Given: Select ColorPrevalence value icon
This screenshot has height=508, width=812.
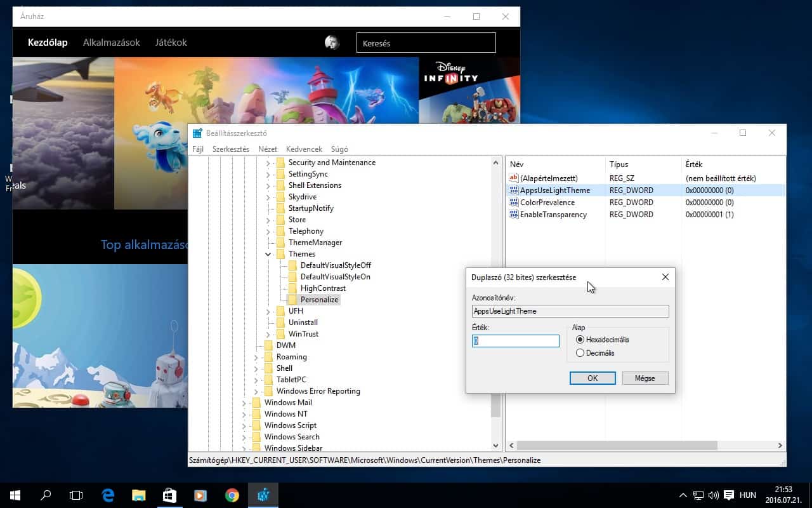Looking at the screenshot, I should coord(514,203).
